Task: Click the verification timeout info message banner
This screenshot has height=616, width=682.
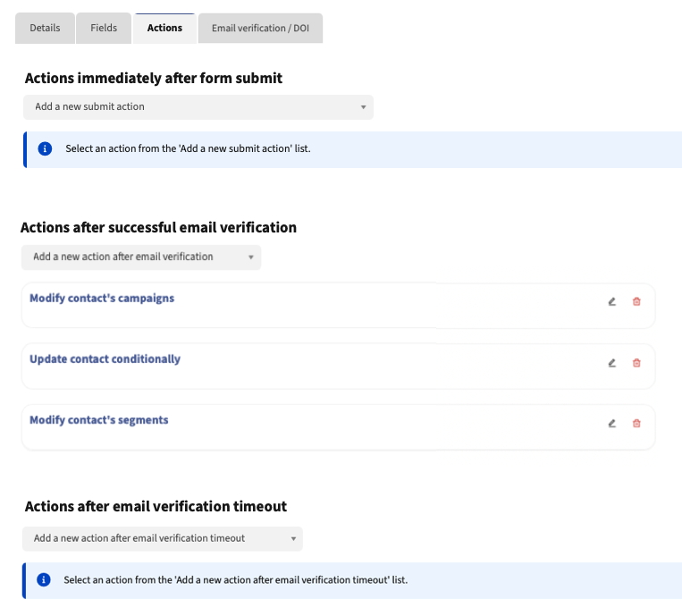Action: click(358, 580)
